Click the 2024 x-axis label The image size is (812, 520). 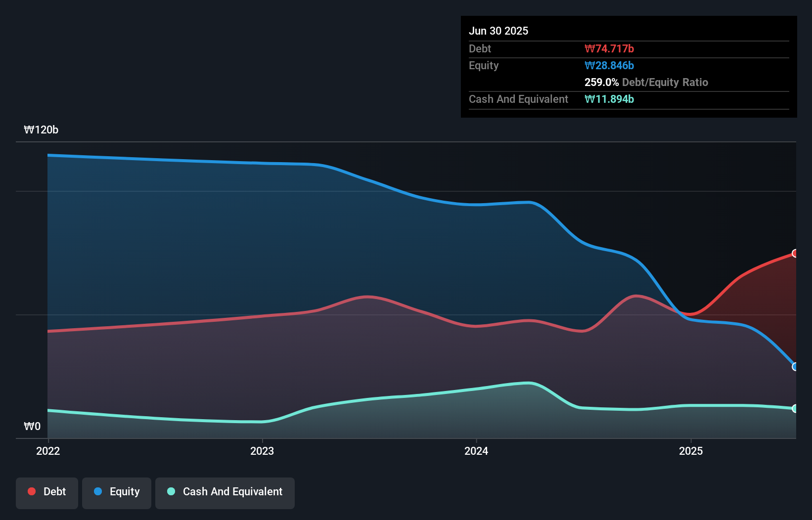476,451
